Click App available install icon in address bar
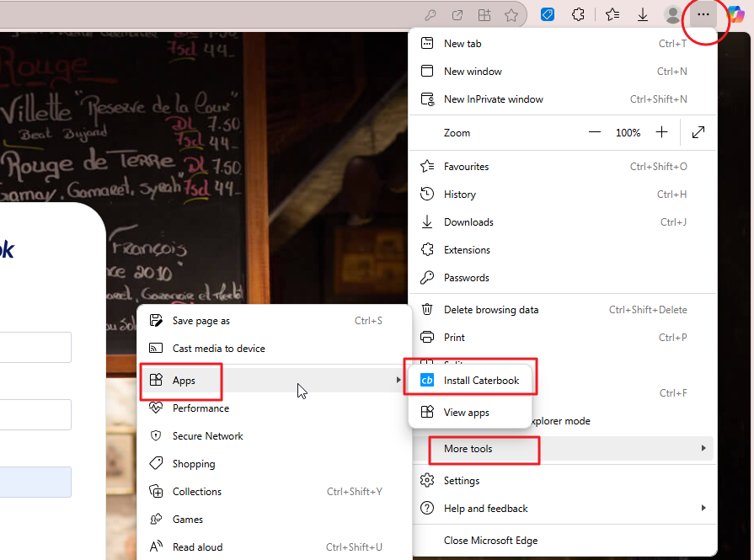The width and height of the screenshot is (754, 560). 484,15
